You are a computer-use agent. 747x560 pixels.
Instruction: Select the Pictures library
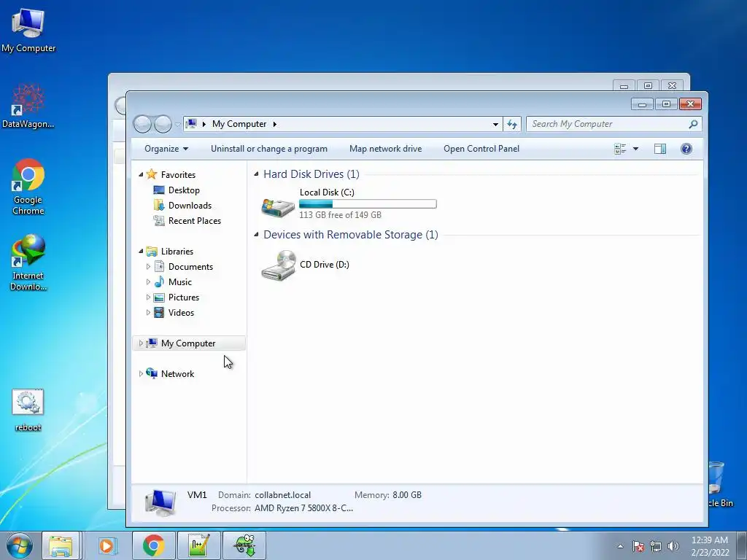[183, 297]
